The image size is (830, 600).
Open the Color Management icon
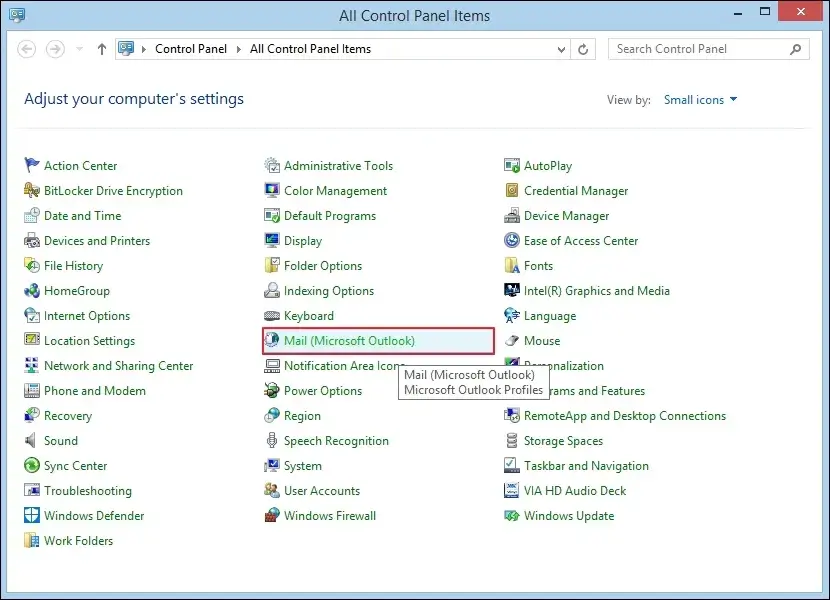272,190
